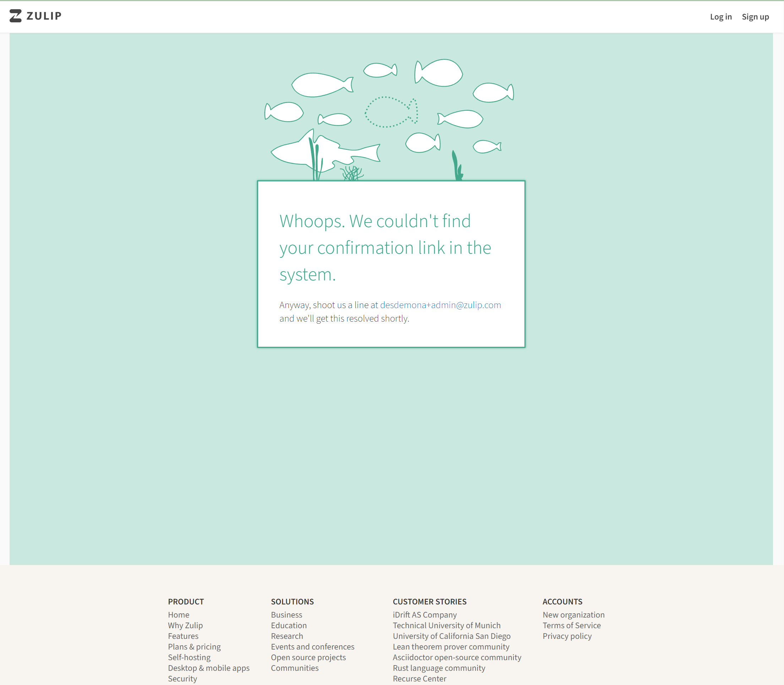Open the Sign up page
Image resolution: width=784 pixels, height=685 pixels.
pyautogui.click(x=755, y=16)
